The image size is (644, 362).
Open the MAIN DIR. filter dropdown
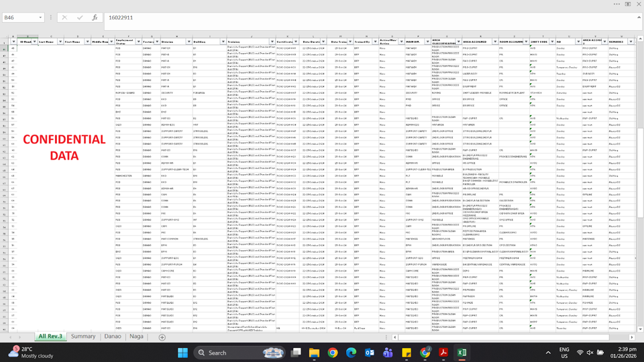click(427, 42)
